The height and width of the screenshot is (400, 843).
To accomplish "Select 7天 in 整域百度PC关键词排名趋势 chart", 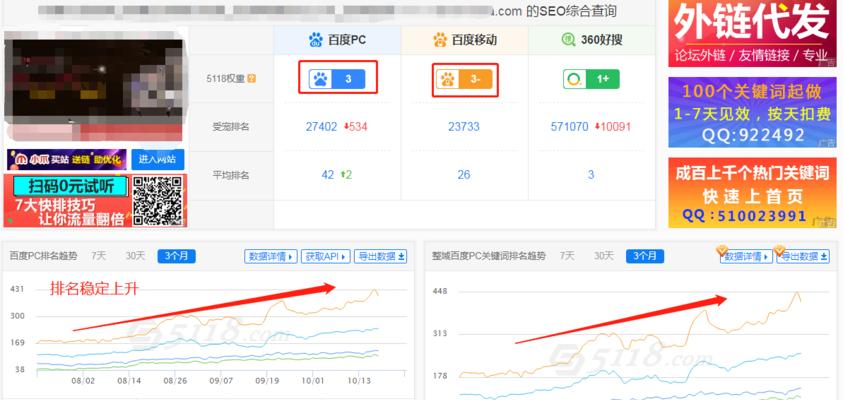I will click(568, 256).
